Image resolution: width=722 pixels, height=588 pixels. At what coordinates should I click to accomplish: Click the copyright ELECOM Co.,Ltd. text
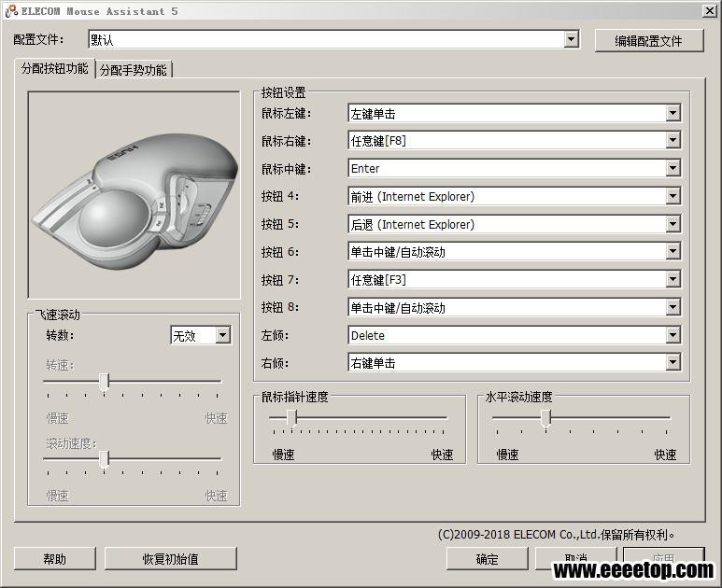coord(557,534)
